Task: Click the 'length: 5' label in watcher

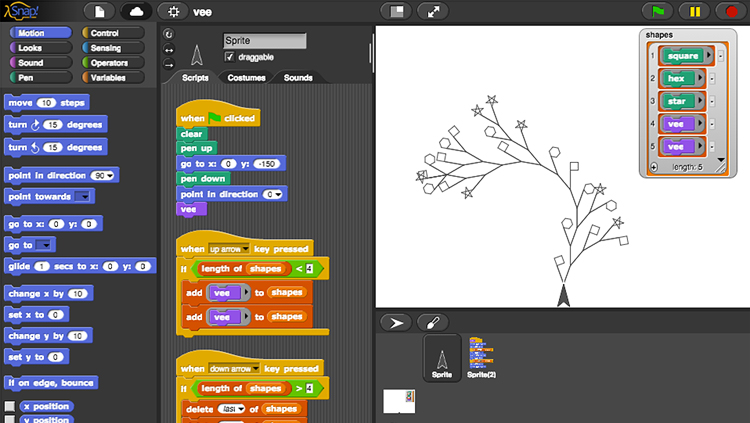Action: click(687, 167)
